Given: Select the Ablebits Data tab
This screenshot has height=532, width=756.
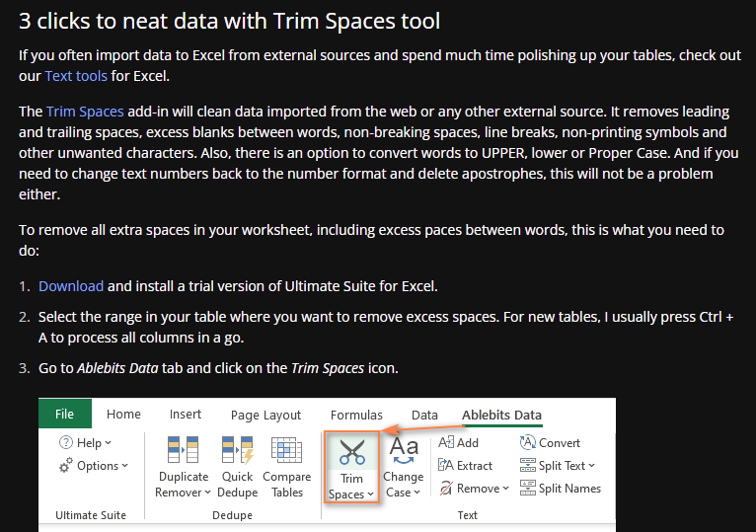Looking at the screenshot, I should point(501,416).
